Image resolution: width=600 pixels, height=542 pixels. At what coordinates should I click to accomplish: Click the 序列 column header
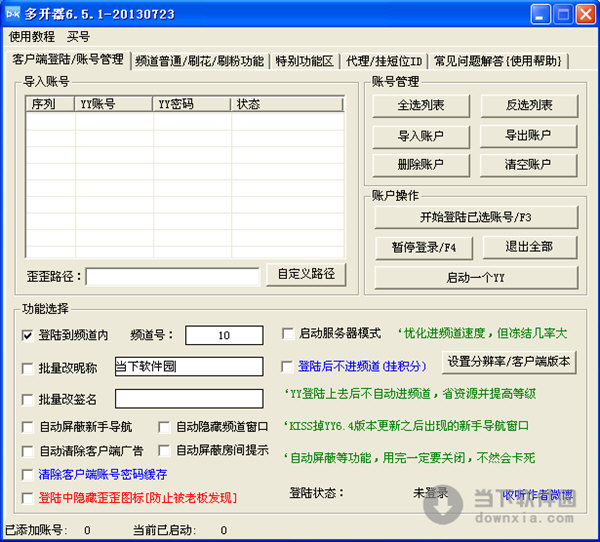coord(50,104)
